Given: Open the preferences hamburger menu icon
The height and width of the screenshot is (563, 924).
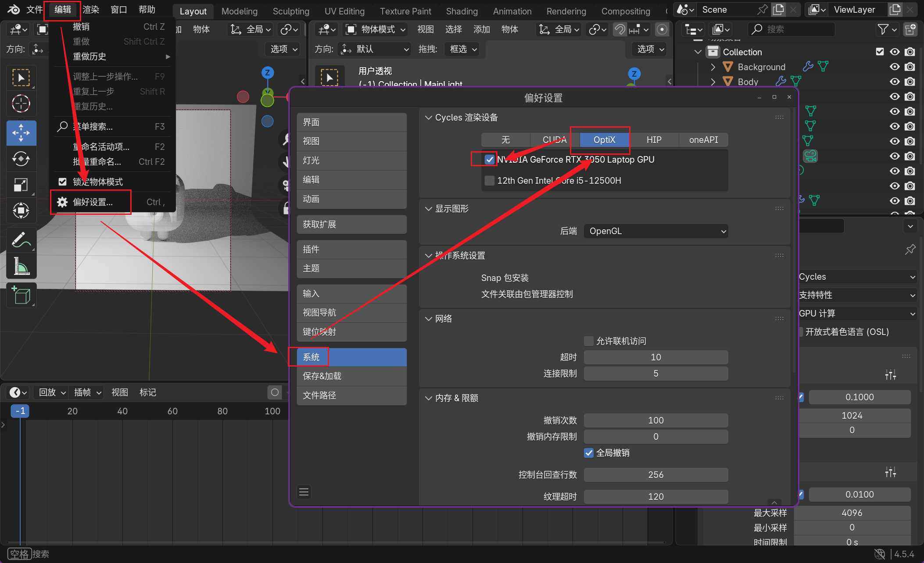Looking at the screenshot, I should (x=304, y=492).
